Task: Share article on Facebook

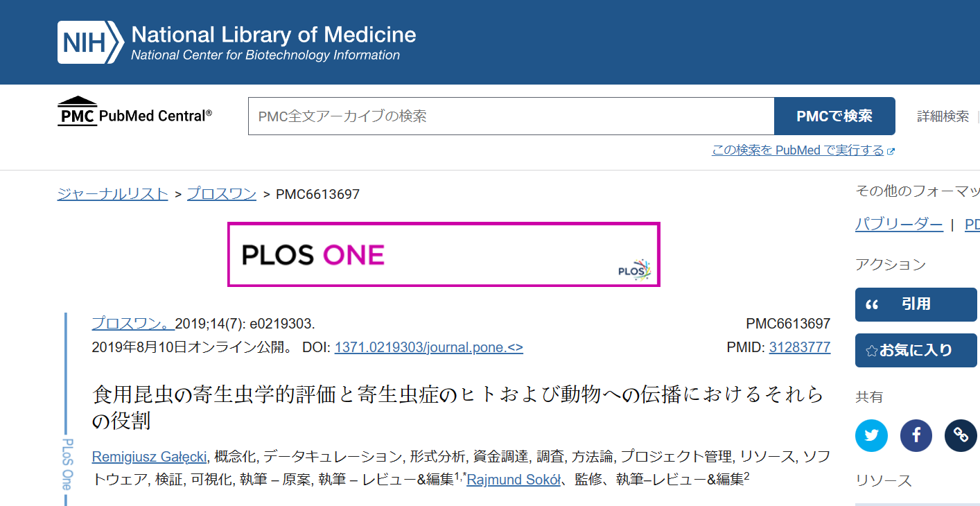Action: tap(916, 435)
